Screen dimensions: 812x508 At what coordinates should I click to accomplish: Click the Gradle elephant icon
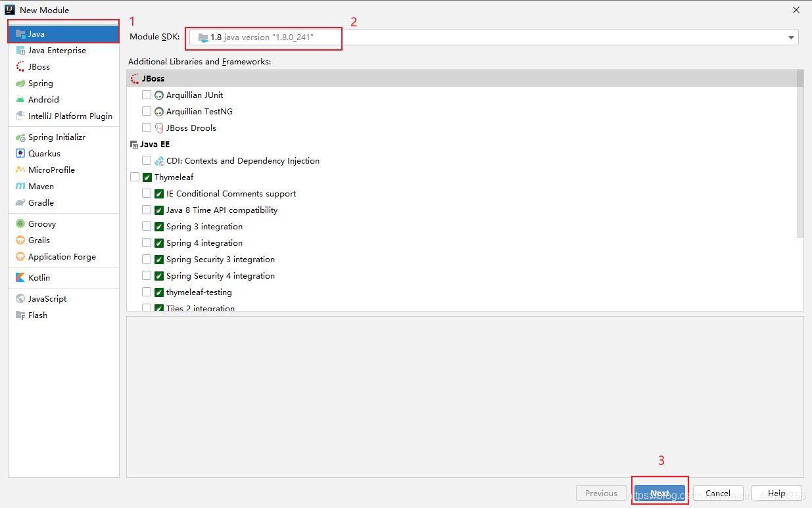[20, 203]
